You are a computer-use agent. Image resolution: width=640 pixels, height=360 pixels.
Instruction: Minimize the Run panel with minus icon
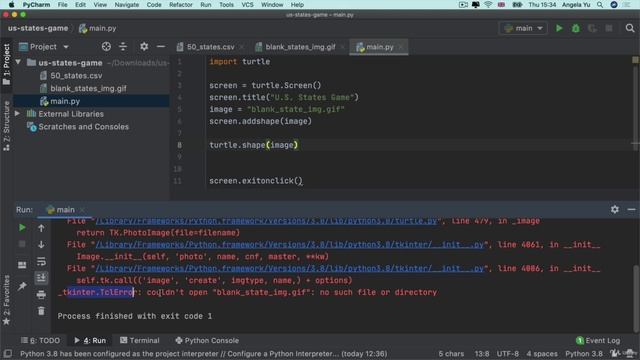tap(631, 209)
